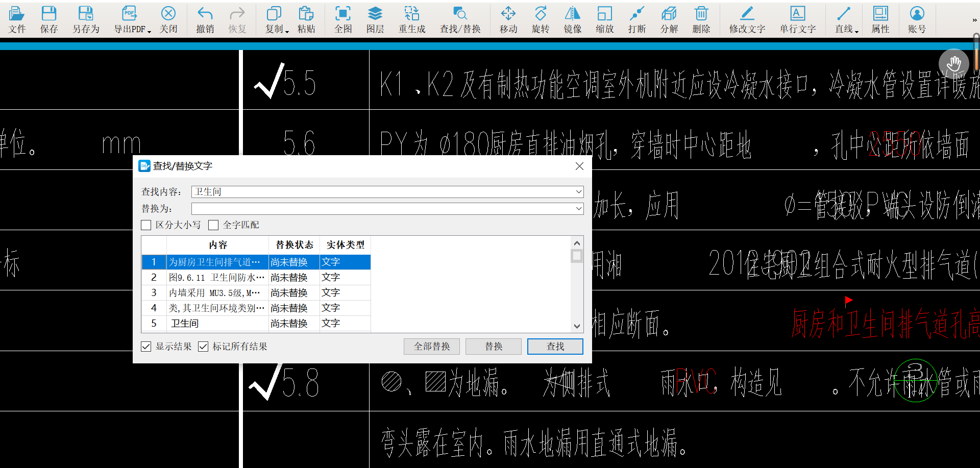Viewport: 980px width, 468px height.
Task: Click the 恢复 (Redo) icon
Action: 237,20
